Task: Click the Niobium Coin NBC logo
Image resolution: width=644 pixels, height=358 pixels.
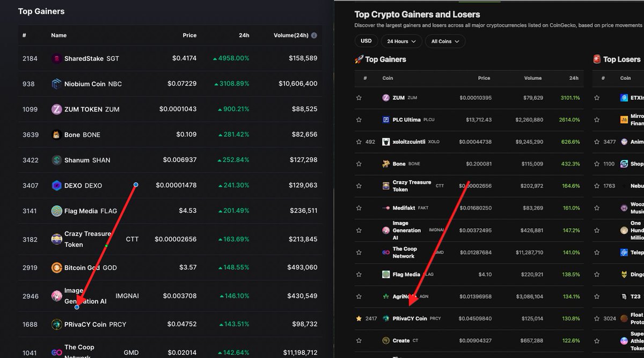Action: (x=56, y=84)
